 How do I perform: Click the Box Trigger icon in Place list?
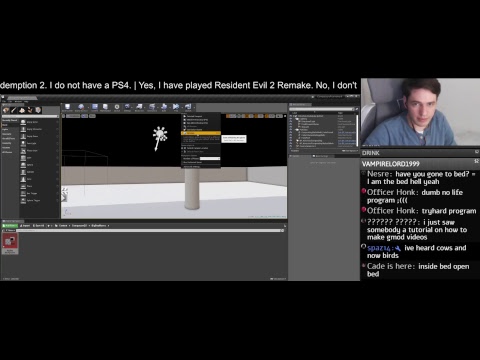coord(23,193)
